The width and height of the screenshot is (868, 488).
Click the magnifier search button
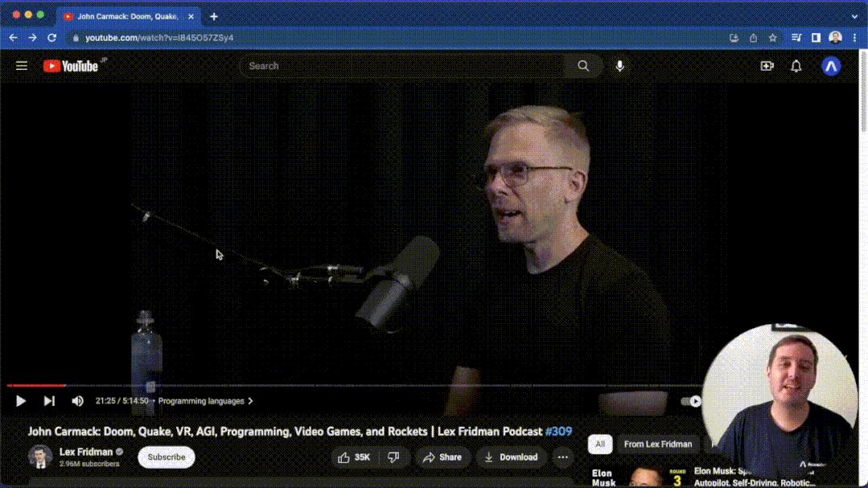(x=583, y=66)
